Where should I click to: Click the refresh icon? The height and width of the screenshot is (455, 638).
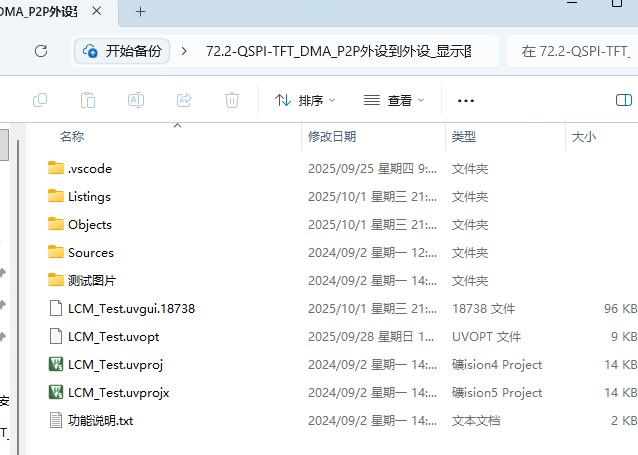pos(41,51)
